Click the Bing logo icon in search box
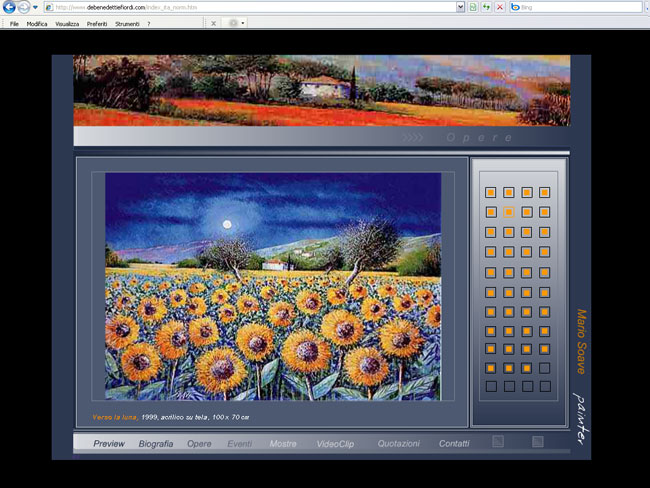650x488 pixels. click(515, 7)
